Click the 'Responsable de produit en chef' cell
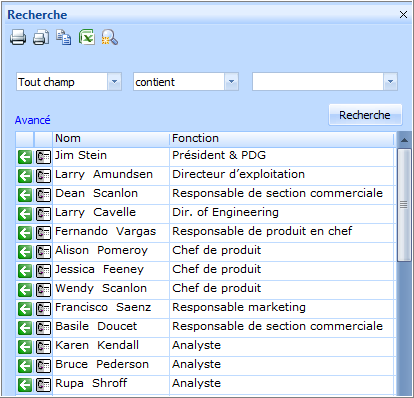The width and height of the screenshot is (414, 398). pyautogui.click(x=282, y=233)
